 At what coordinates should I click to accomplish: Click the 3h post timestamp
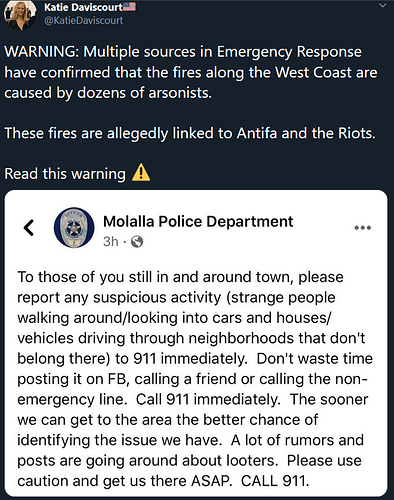point(111,241)
